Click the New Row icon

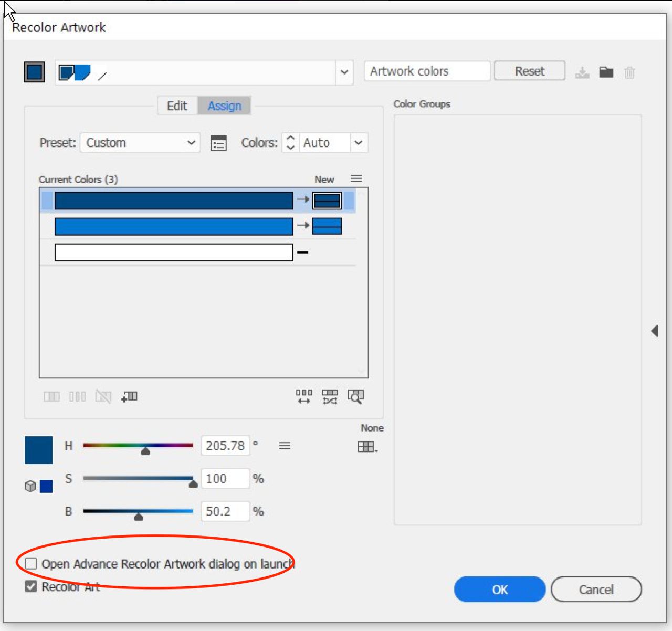pyautogui.click(x=129, y=396)
